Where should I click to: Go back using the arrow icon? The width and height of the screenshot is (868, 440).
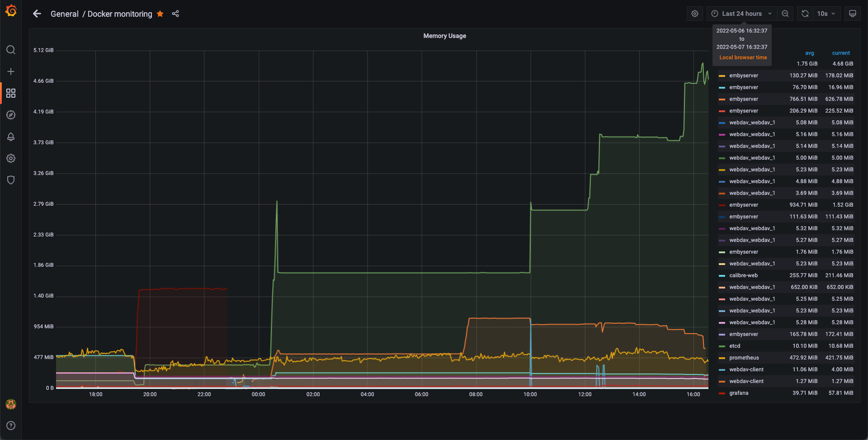[37, 14]
